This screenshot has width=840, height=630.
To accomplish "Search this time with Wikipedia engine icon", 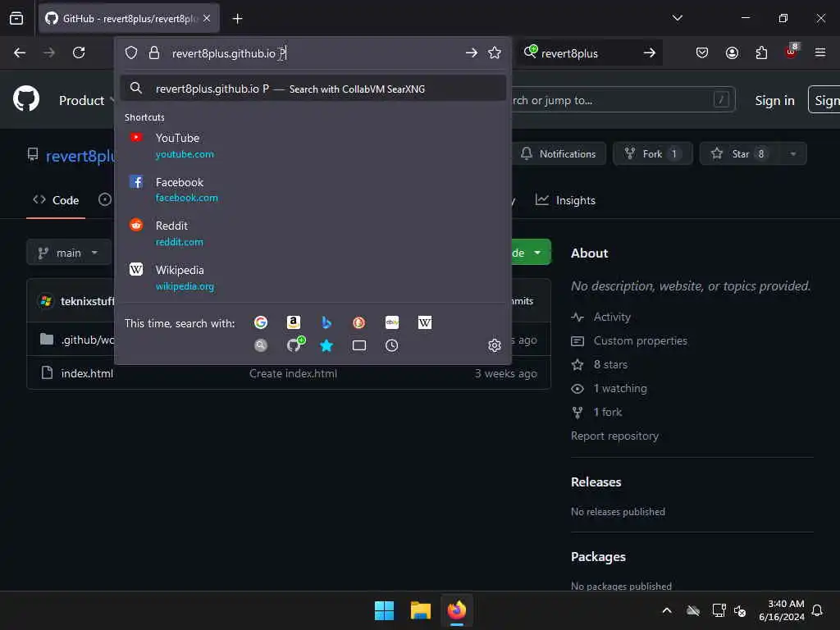I will (x=425, y=322).
